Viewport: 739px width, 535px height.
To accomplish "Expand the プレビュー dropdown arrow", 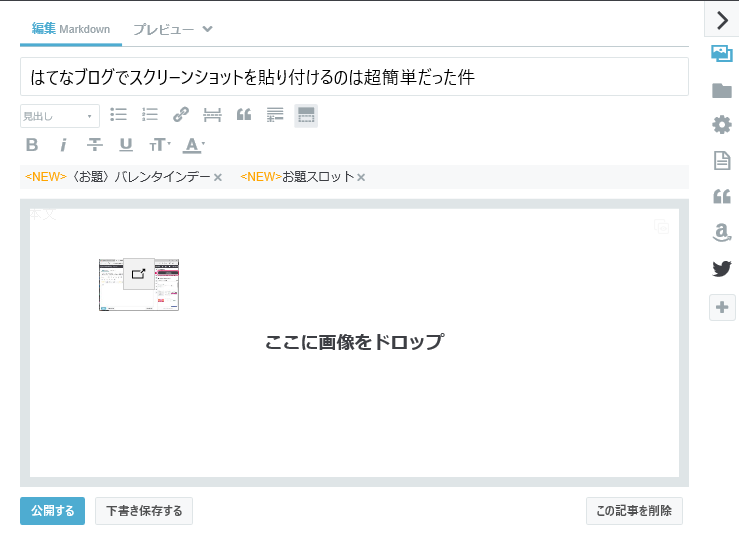I will tap(207, 29).
